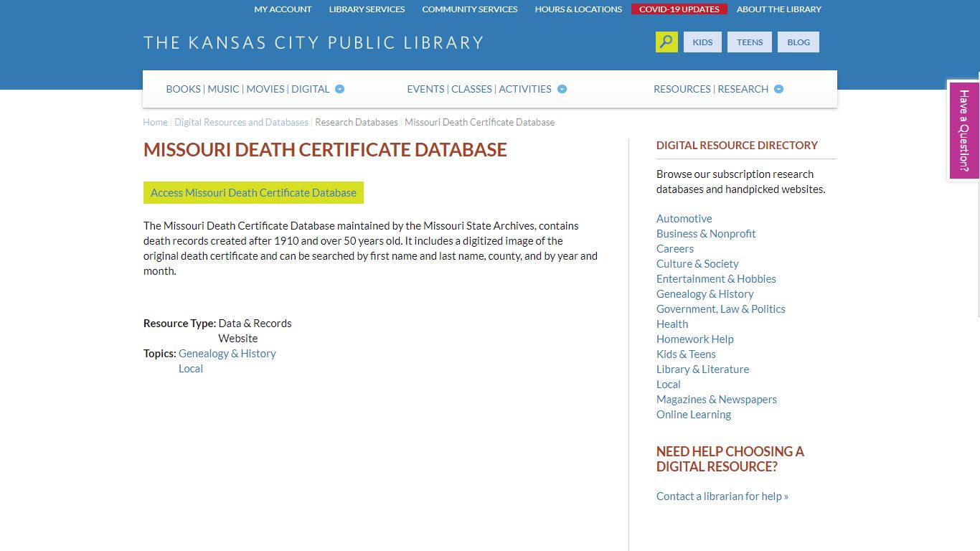Screen dimensions: 980x551
Task: Click Home breadcrumb link
Action: point(155,122)
